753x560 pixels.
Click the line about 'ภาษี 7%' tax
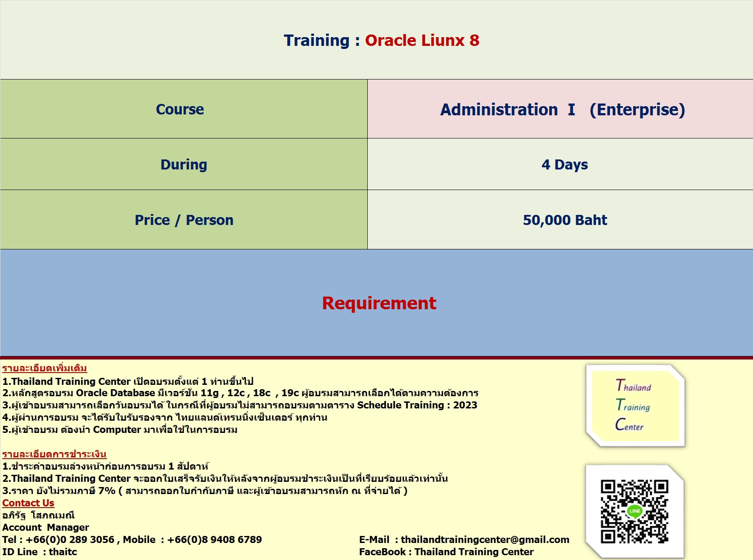pyautogui.click(x=205, y=491)
